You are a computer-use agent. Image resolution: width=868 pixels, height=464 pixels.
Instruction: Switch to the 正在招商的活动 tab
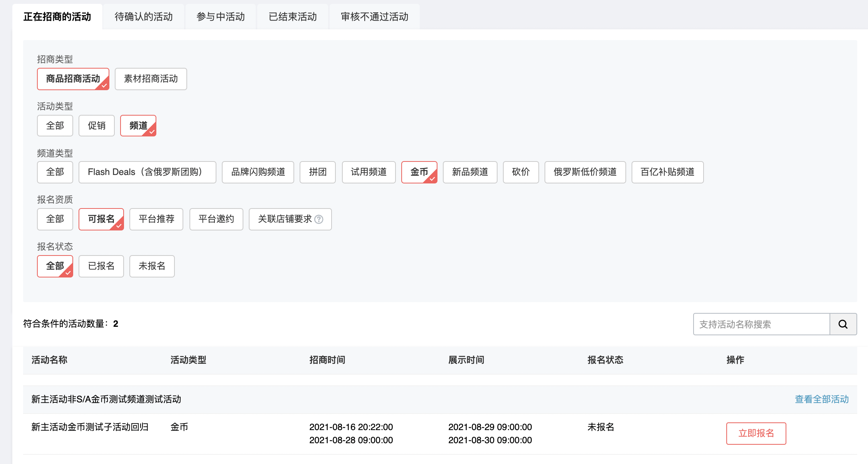click(57, 17)
